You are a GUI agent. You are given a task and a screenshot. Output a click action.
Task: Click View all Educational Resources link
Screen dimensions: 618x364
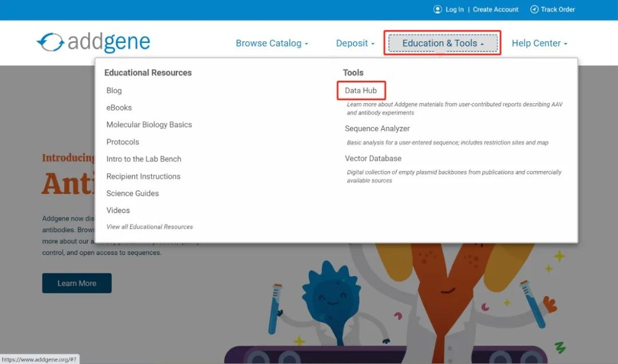pos(149,227)
